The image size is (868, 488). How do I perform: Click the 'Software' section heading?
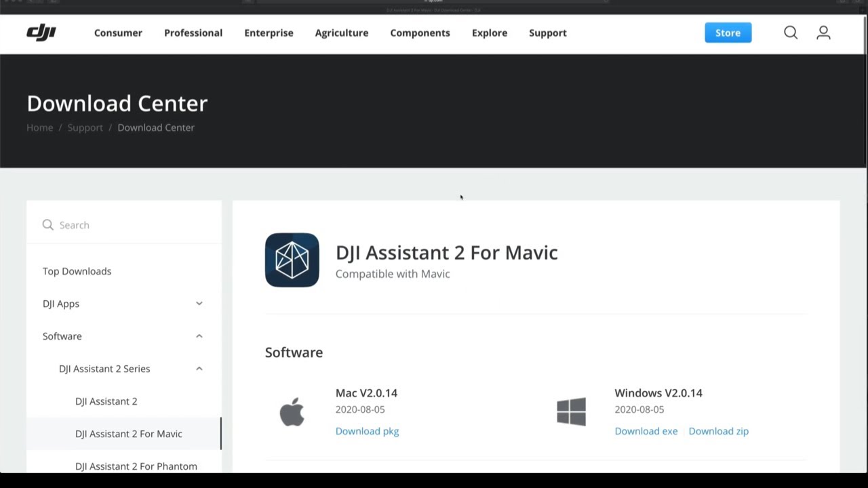(x=294, y=352)
